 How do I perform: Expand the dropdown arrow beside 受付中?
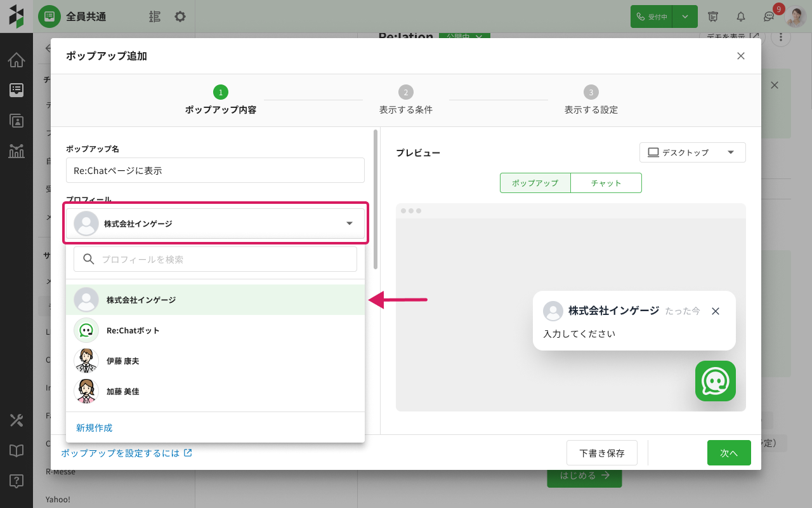[685, 17]
